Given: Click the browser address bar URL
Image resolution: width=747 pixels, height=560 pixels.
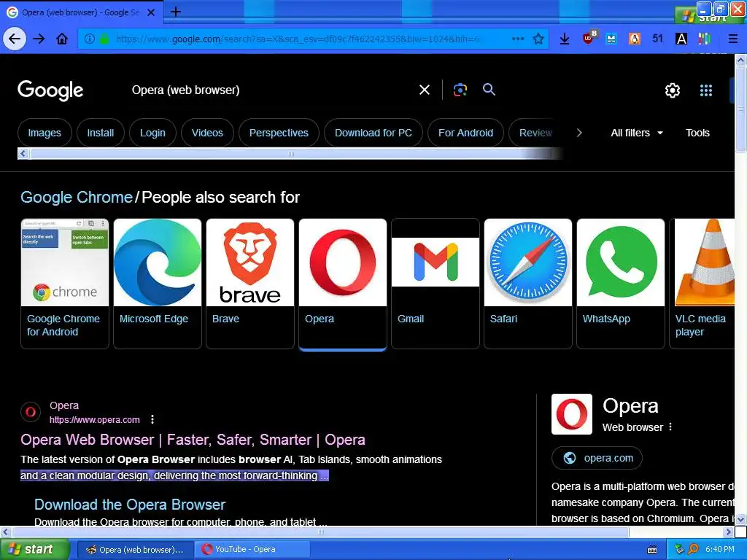Looking at the screenshot, I should coord(298,39).
